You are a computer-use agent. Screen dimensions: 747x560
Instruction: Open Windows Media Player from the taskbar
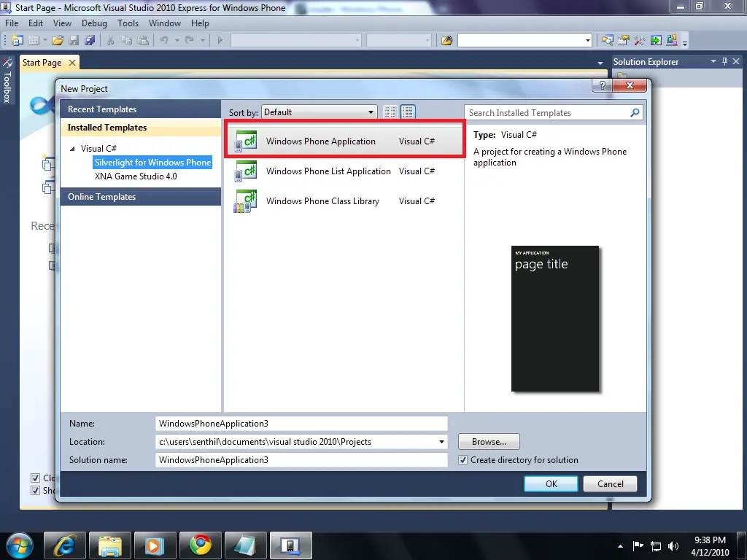coord(155,545)
